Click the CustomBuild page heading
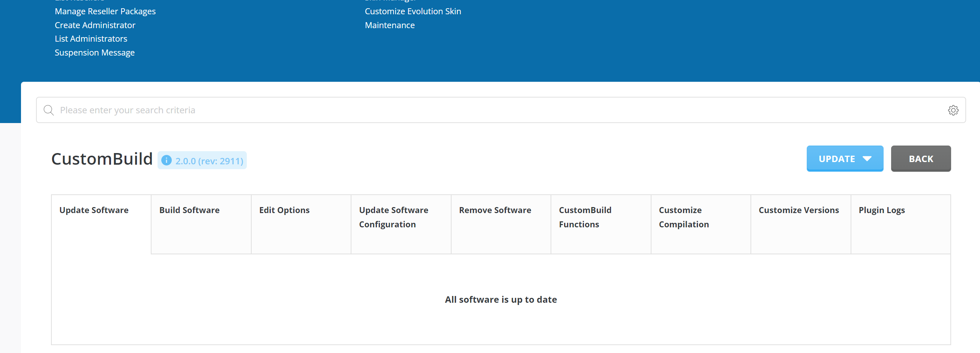 point(102,159)
